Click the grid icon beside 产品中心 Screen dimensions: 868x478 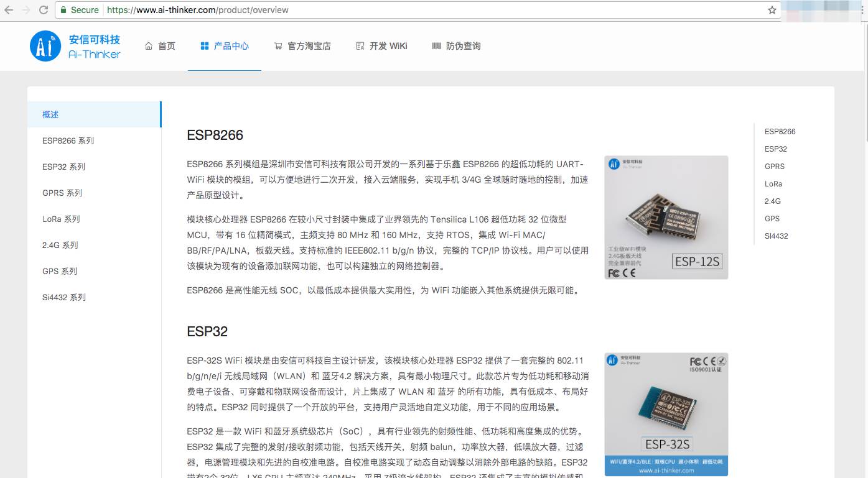click(x=205, y=46)
